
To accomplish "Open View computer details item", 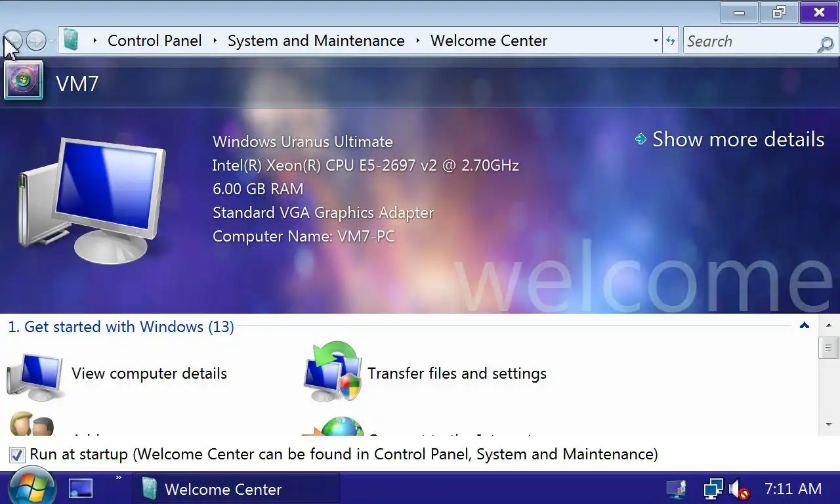I will (x=149, y=373).
